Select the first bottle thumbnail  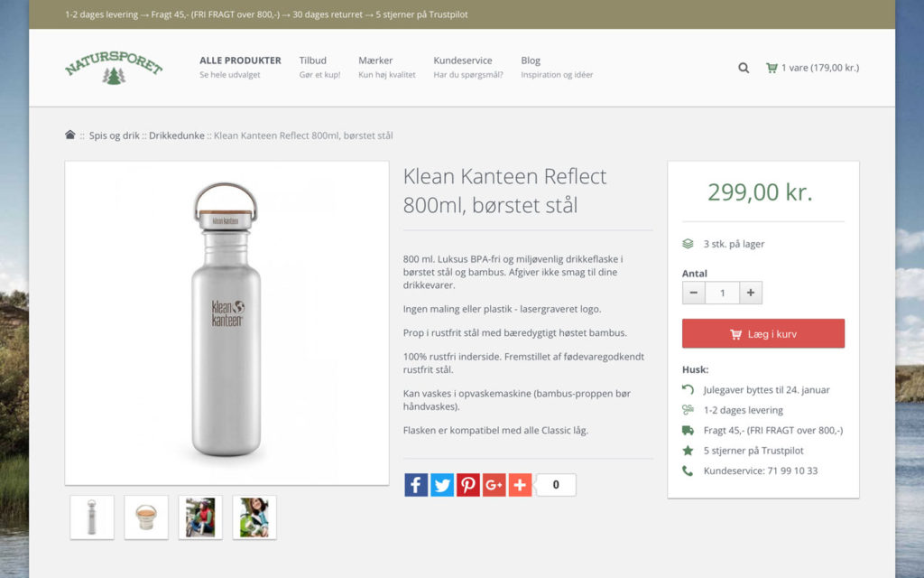click(92, 517)
